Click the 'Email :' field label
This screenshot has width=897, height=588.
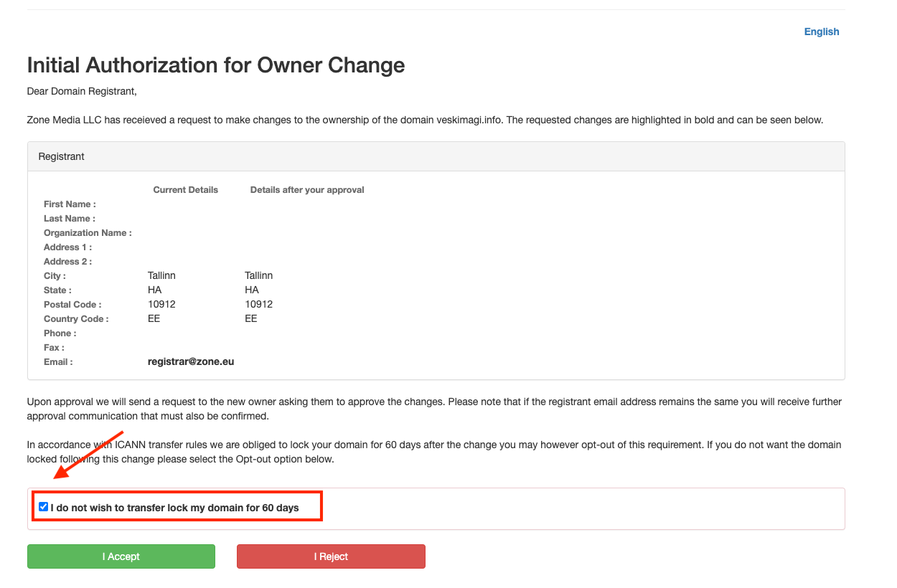58,362
